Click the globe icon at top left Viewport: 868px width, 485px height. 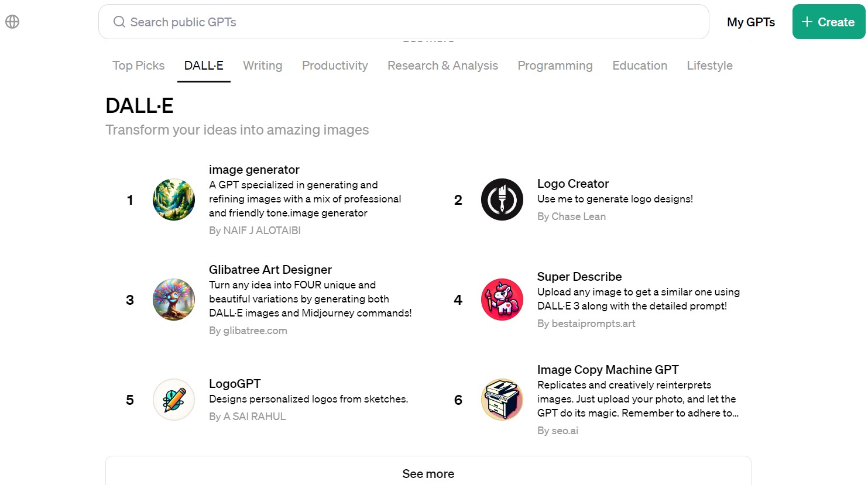(x=12, y=22)
